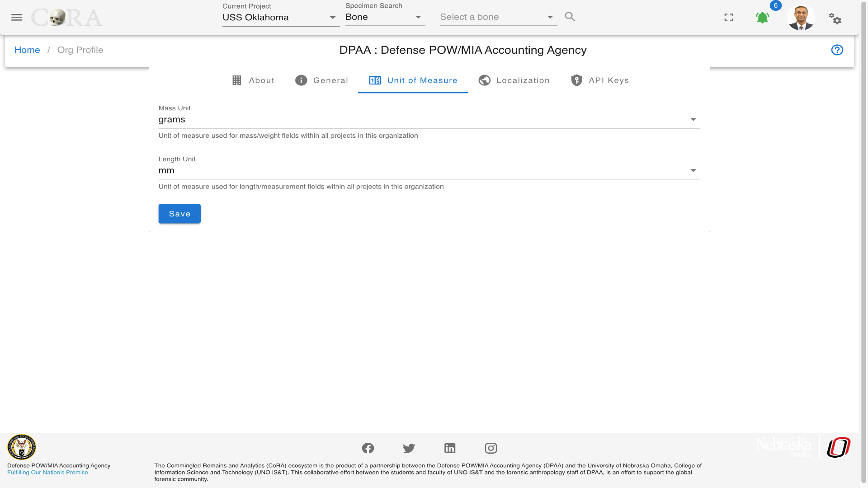Visit the Instagram page icon
The width and height of the screenshot is (868, 488).
[491, 448]
